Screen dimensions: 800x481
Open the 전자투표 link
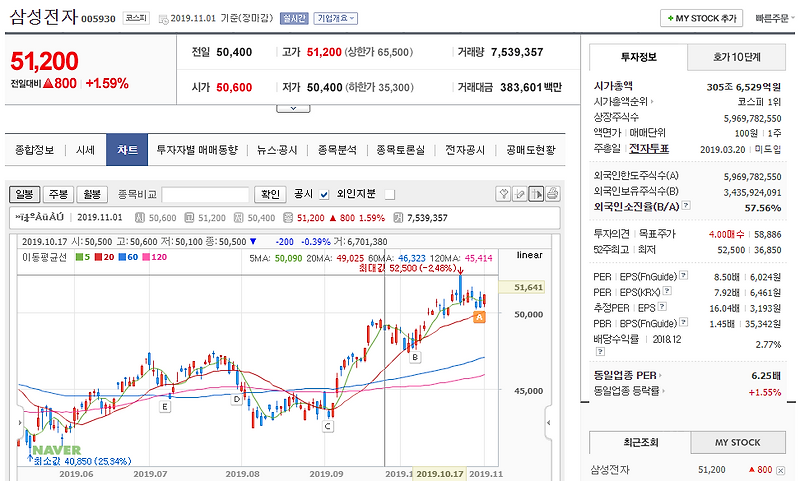click(649, 148)
